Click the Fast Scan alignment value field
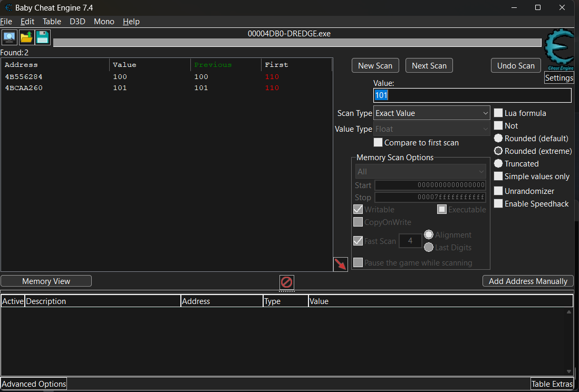The height and width of the screenshot is (392, 579). point(410,241)
